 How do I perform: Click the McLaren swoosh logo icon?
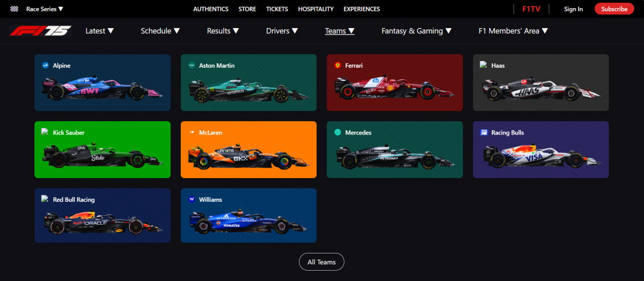point(191,132)
